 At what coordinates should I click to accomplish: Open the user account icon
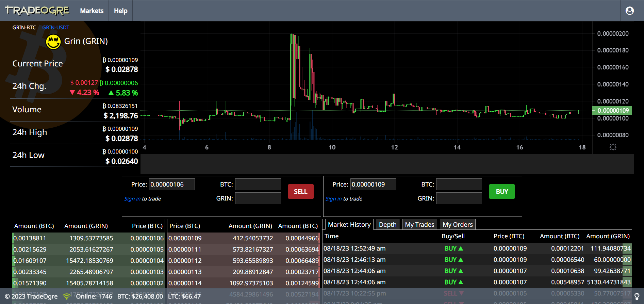pyautogui.click(x=629, y=11)
